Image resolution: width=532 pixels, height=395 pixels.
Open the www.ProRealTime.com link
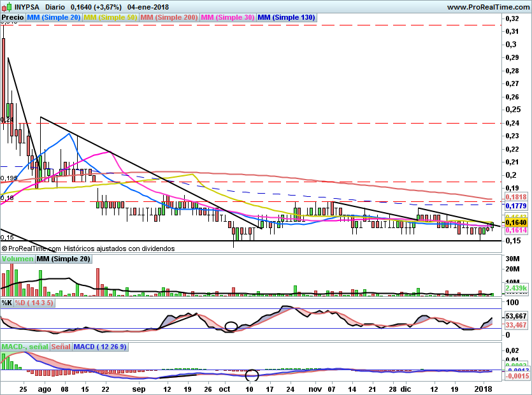[x=487, y=6]
